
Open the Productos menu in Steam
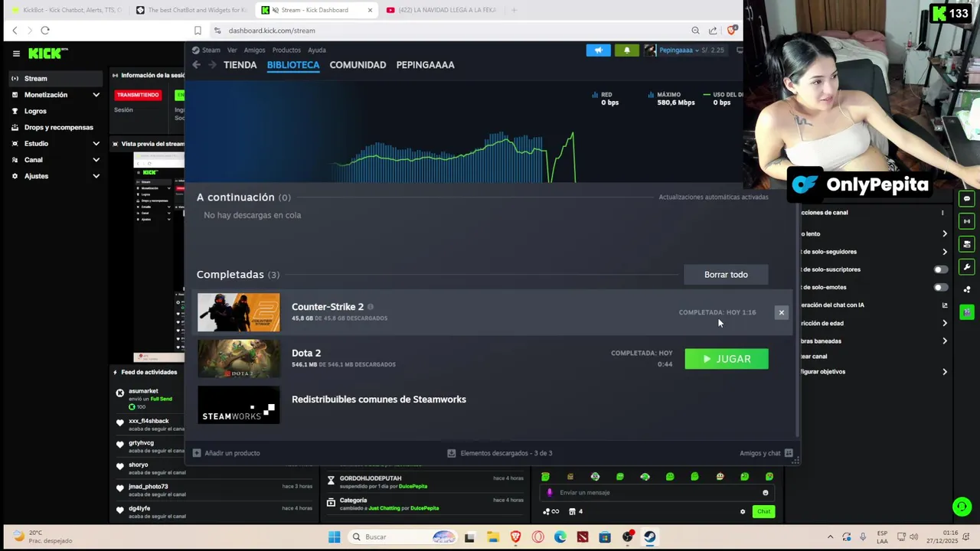click(286, 50)
